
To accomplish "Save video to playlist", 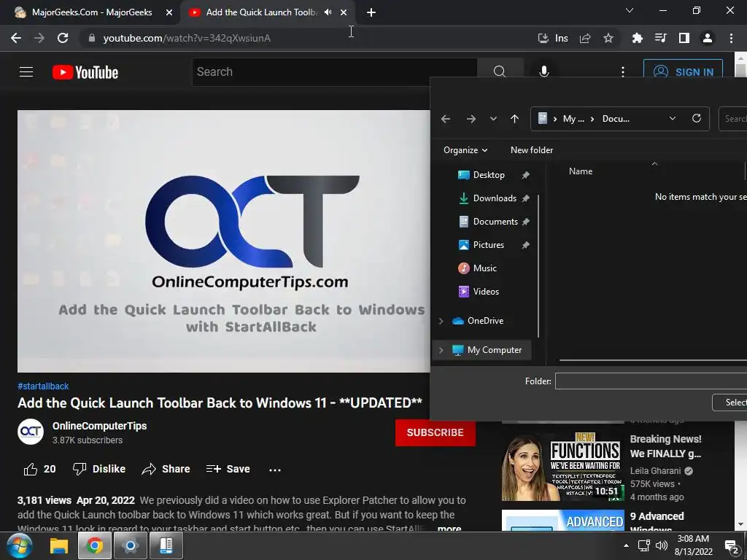I will pyautogui.click(x=228, y=469).
